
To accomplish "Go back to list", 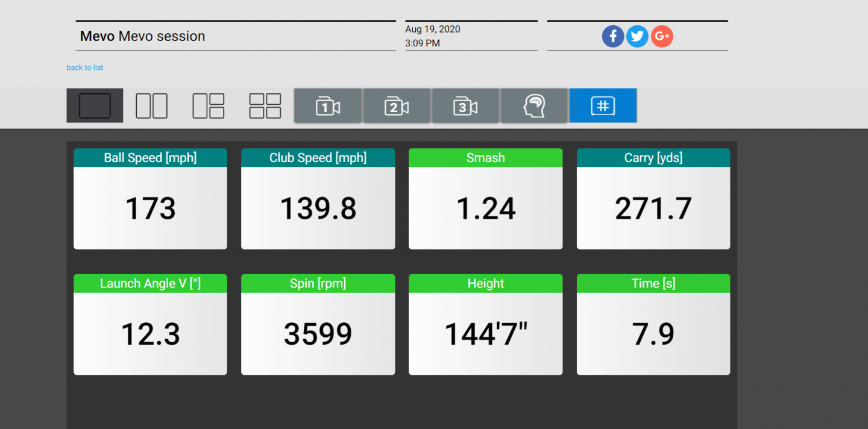I will [x=84, y=67].
